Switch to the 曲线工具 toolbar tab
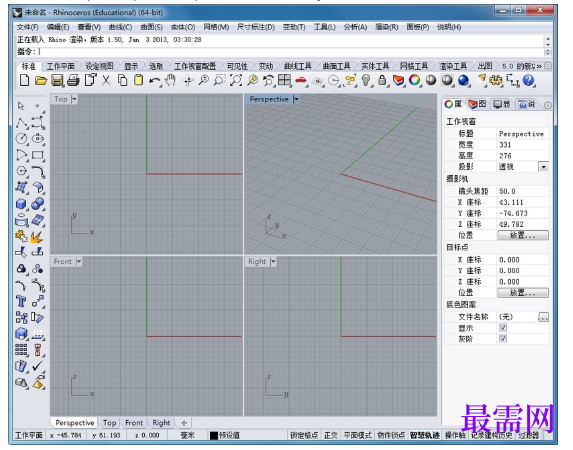This screenshot has height=450, width=573. click(x=297, y=66)
